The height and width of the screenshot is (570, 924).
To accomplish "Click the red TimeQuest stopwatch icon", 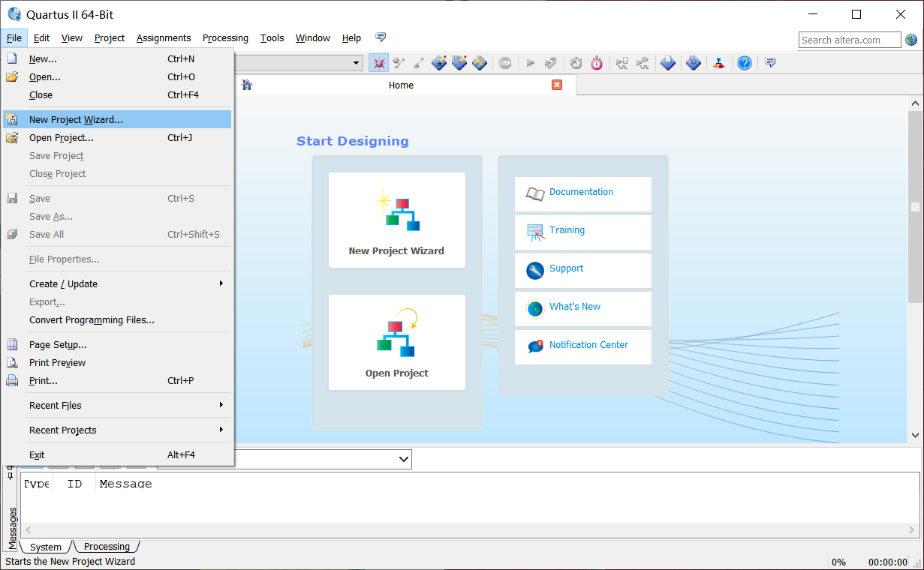I will point(597,63).
